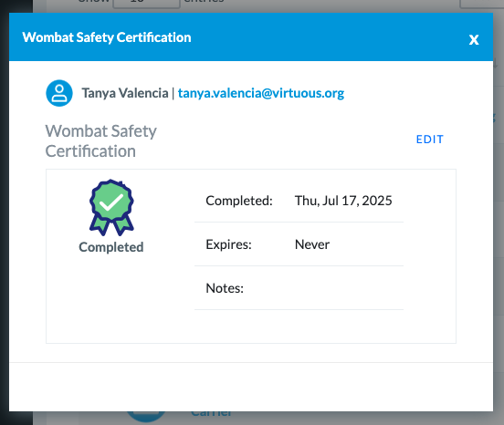Click the partially hidden Carrier link below
504x425 pixels.
[x=211, y=414]
